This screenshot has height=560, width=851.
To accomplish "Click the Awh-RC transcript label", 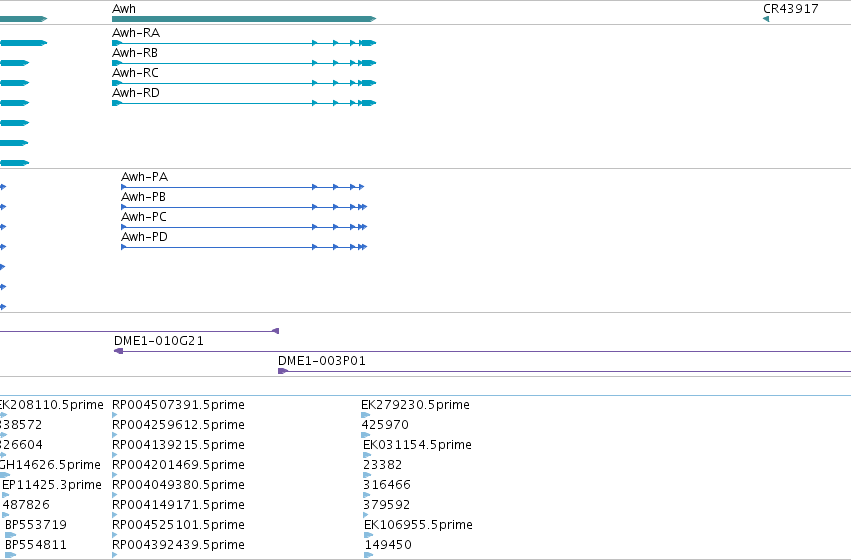I will click(135, 73).
